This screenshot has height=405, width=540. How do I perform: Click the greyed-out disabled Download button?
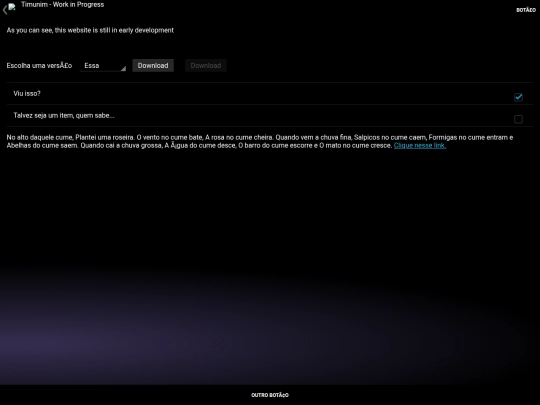pos(206,65)
